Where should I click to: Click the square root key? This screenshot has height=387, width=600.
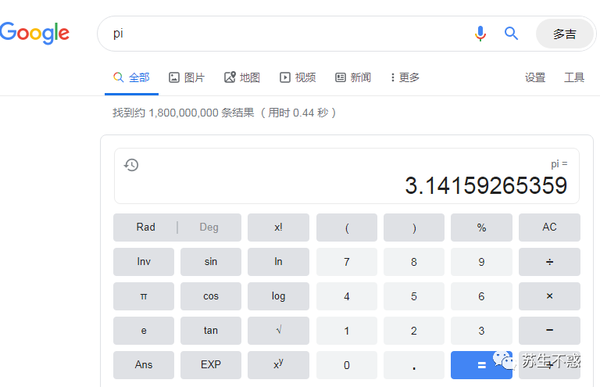click(x=278, y=331)
